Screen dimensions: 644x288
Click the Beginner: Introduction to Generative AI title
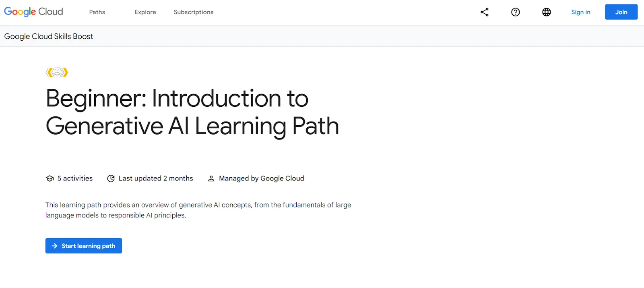(x=192, y=112)
